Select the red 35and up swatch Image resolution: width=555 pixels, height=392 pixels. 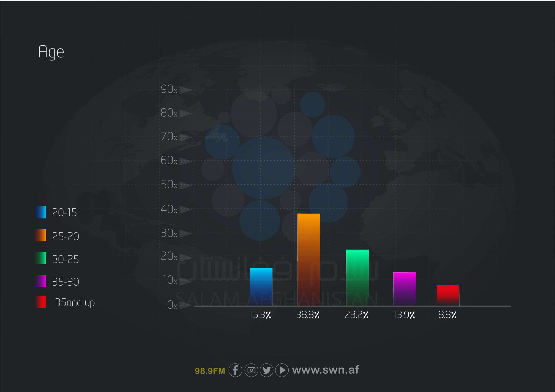41,302
